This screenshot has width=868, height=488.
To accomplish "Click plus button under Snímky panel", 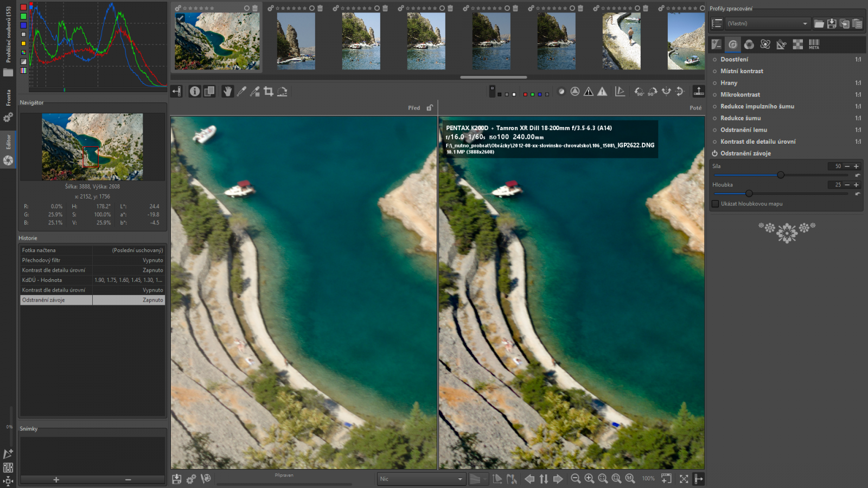I will click(56, 479).
